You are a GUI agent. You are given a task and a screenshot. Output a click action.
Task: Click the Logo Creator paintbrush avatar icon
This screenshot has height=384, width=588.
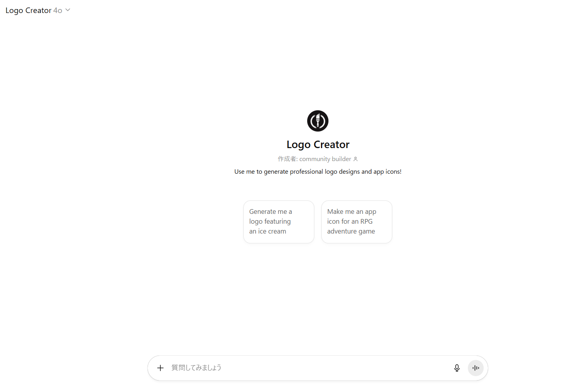(x=318, y=121)
